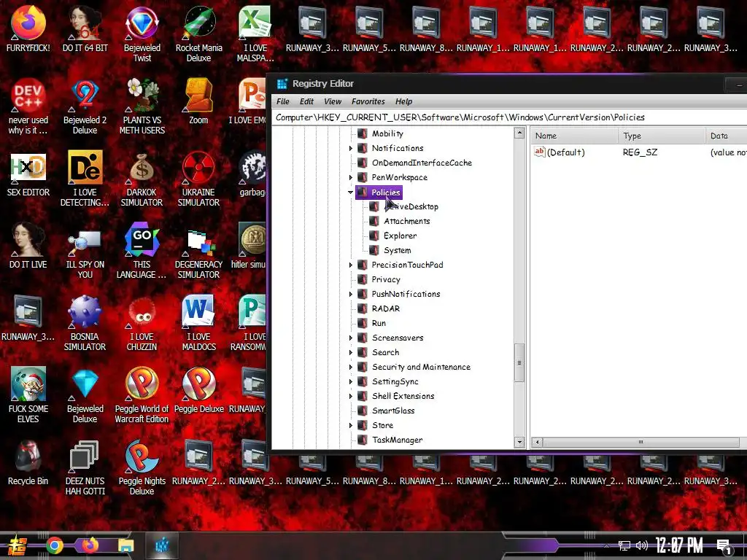This screenshot has width=747, height=560.
Task: Open the Recycle Bin
Action: 28,462
